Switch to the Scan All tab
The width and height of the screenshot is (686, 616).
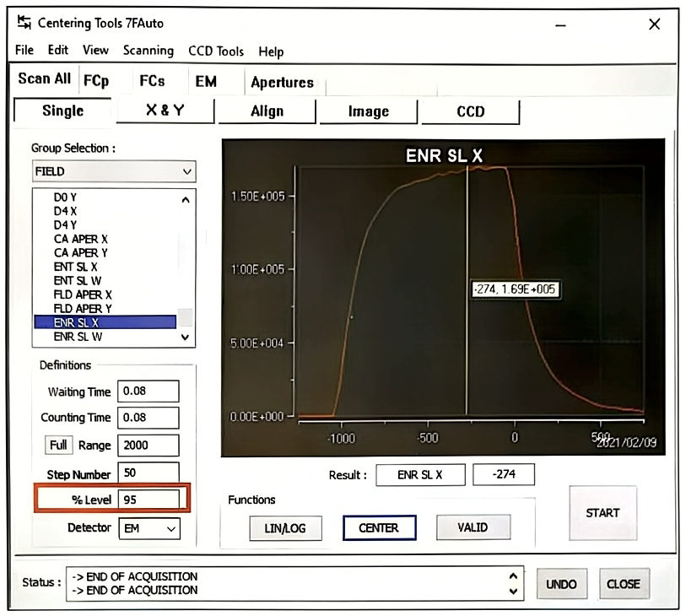click(x=44, y=78)
